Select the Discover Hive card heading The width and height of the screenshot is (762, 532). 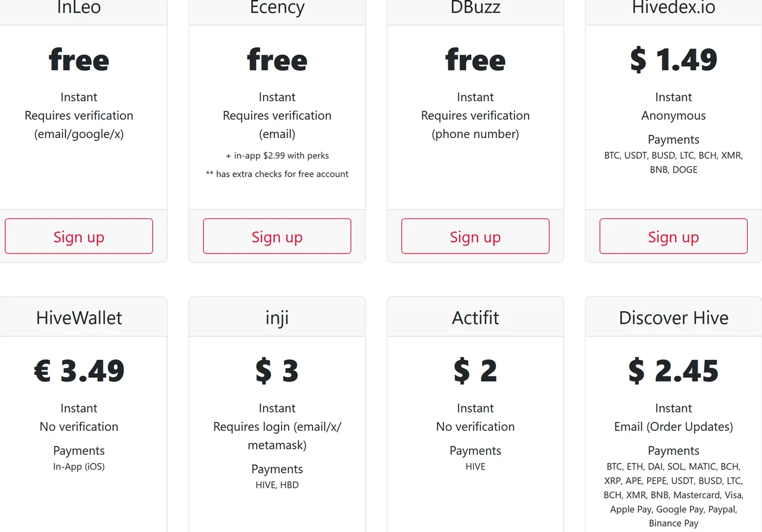(673, 318)
